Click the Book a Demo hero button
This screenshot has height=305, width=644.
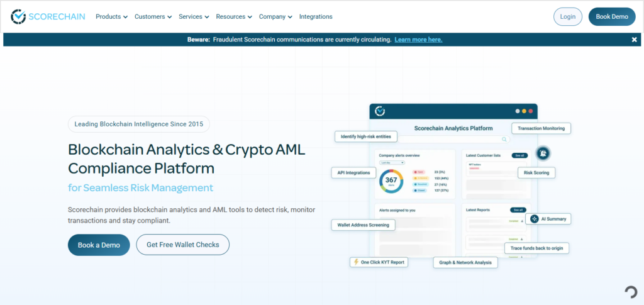tap(99, 245)
